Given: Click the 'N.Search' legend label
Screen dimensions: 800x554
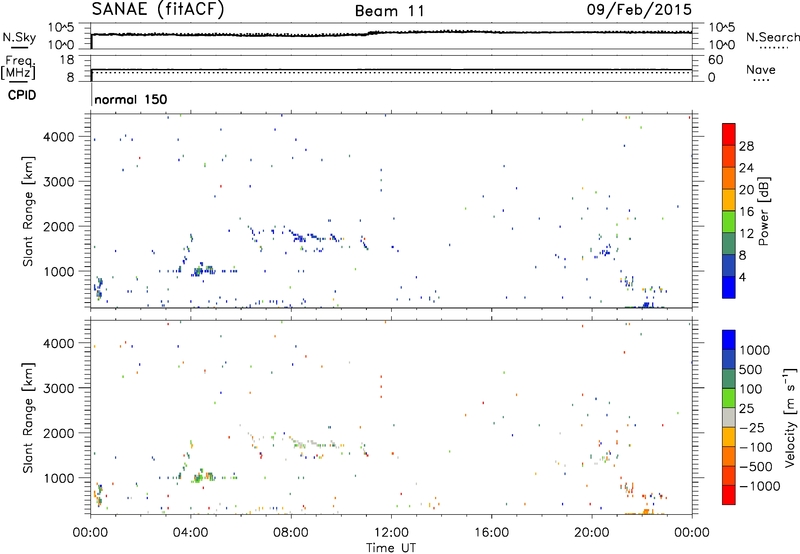Looking at the screenshot, I should (x=773, y=37).
